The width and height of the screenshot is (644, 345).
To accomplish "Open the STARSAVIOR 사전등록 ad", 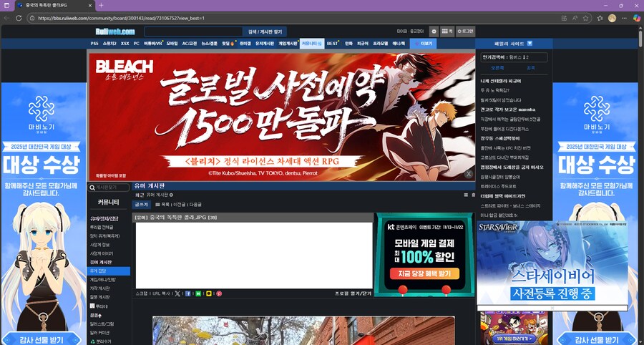I will point(552,263).
